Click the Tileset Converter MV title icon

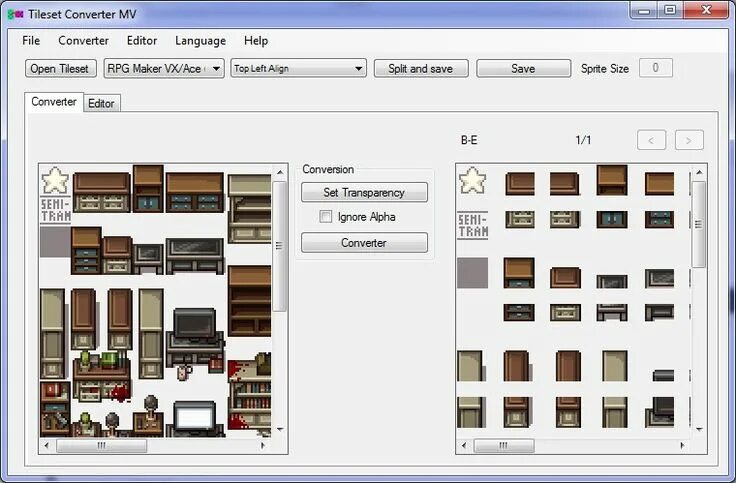[15, 15]
